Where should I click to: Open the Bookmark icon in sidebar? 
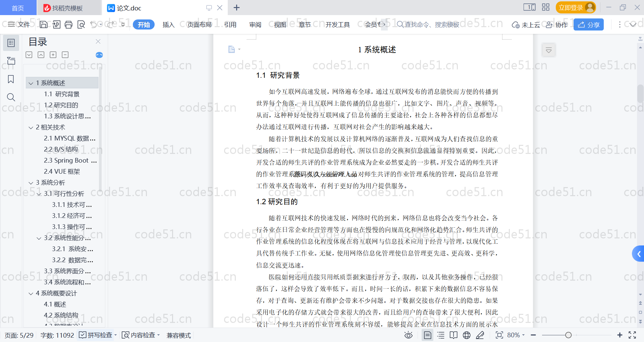tap(11, 79)
